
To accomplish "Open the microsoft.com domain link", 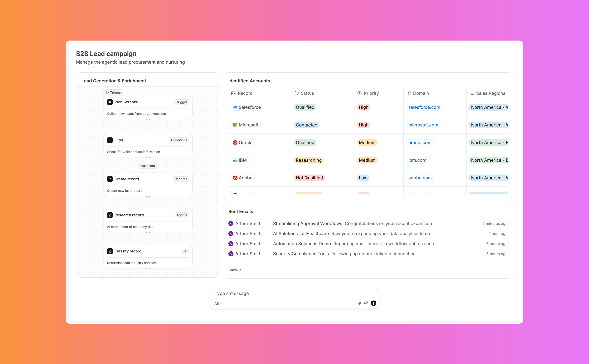I will [423, 125].
